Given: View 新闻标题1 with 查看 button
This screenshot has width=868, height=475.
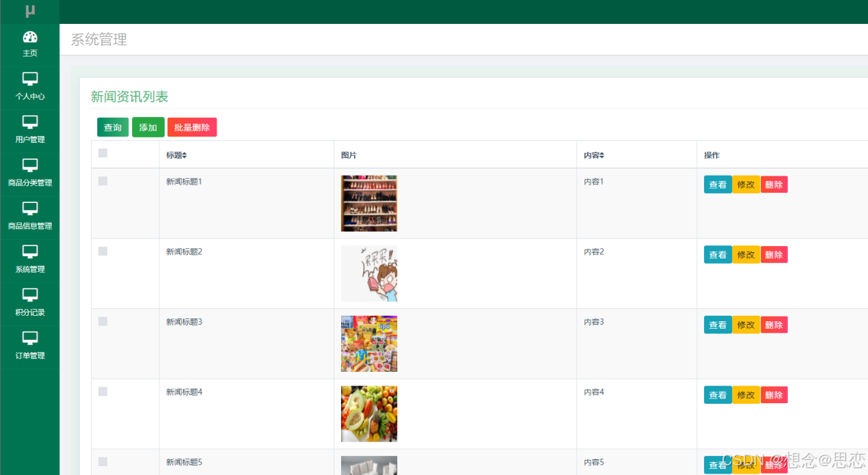Looking at the screenshot, I should (x=718, y=185).
